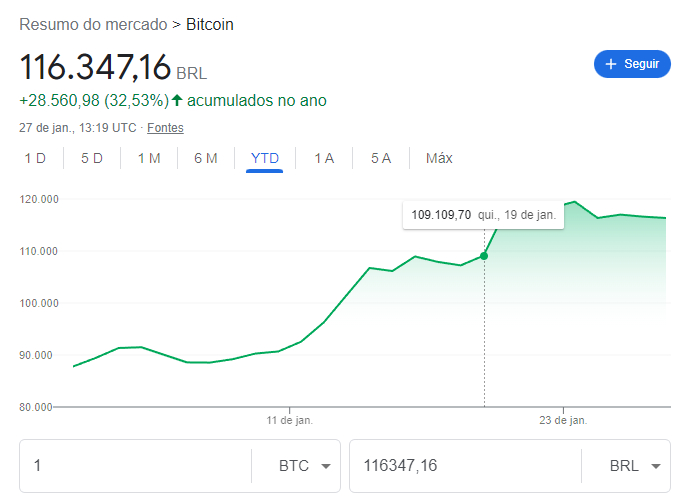Click the plus icon on Seguir button
The width and height of the screenshot is (699, 497).
click(x=610, y=64)
